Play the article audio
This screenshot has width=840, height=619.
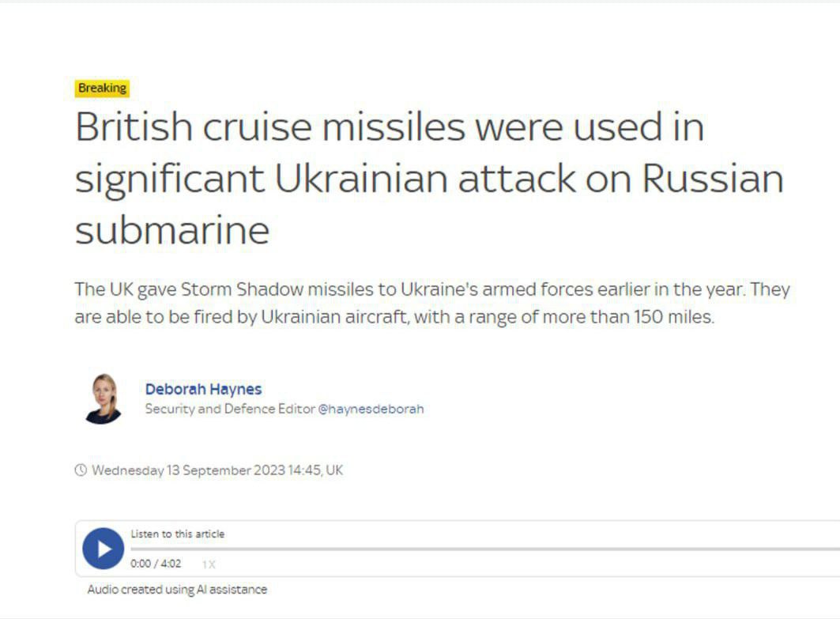pos(104,549)
